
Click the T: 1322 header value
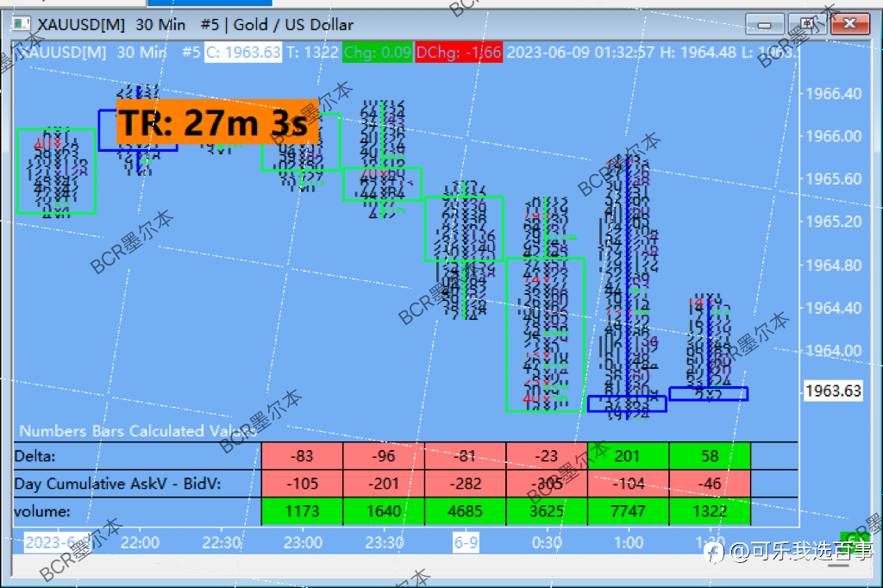pyautogui.click(x=312, y=53)
